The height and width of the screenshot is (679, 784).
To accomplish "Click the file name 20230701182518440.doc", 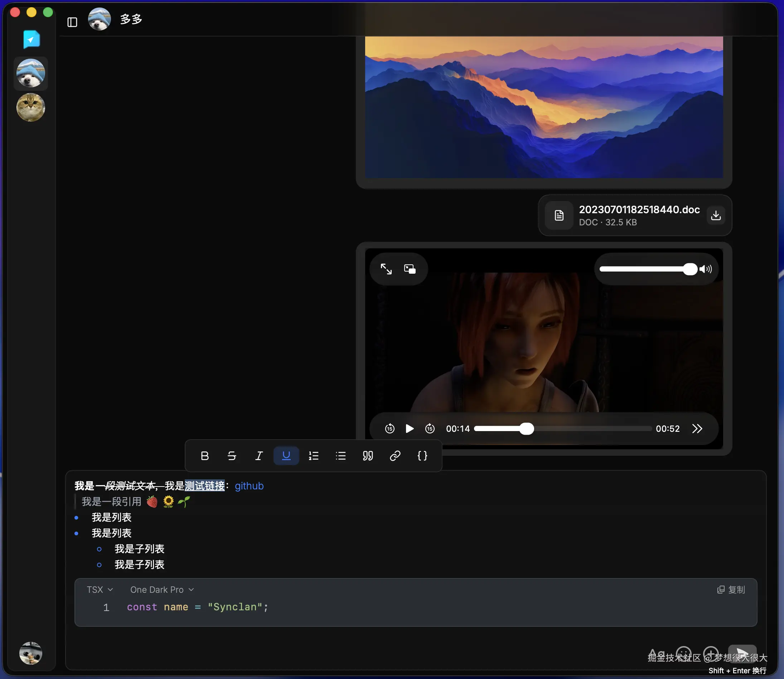I will 639,210.
